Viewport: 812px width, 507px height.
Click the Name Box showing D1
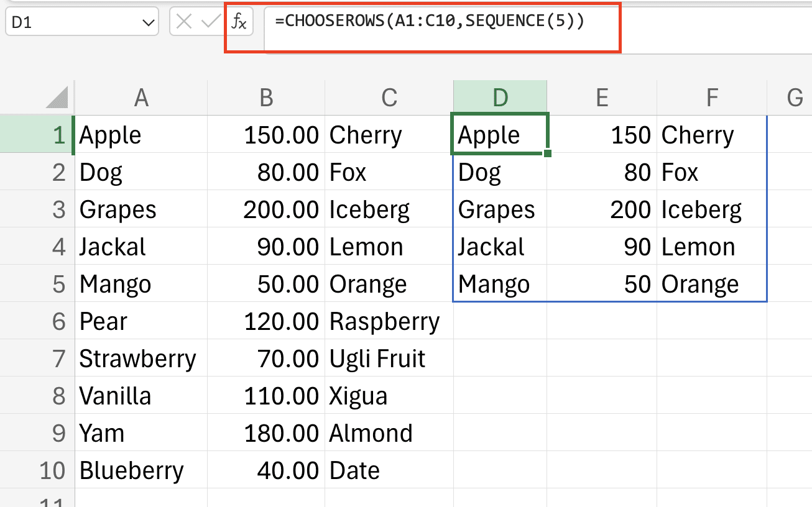coord(82,23)
